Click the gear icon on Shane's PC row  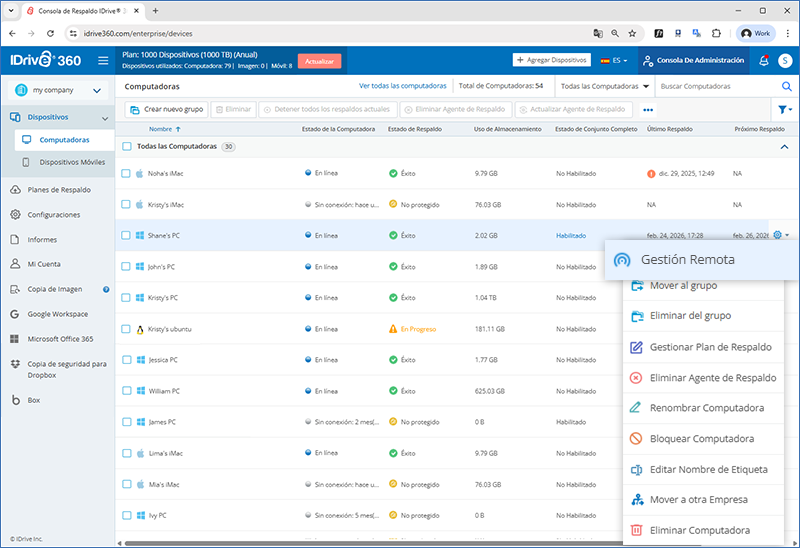[777, 236]
